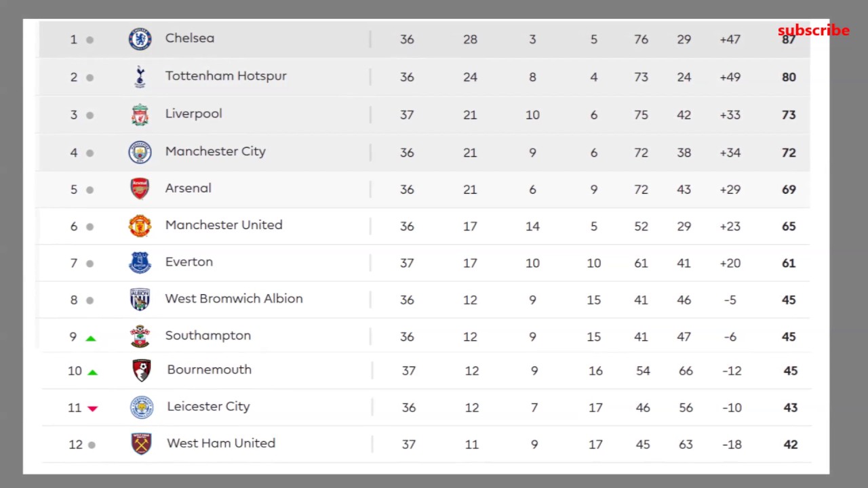Open the Tottenham Hotspur team name
This screenshot has width=868, height=488.
tap(226, 76)
